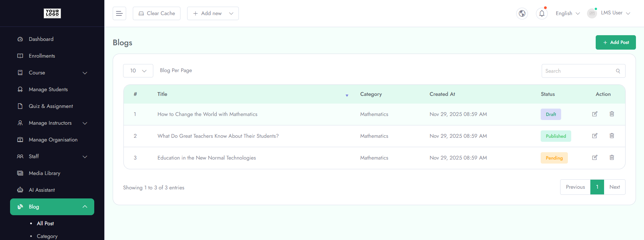Click the Enrollments book icon
This screenshot has height=240, width=644.
pyautogui.click(x=20, y=56)
